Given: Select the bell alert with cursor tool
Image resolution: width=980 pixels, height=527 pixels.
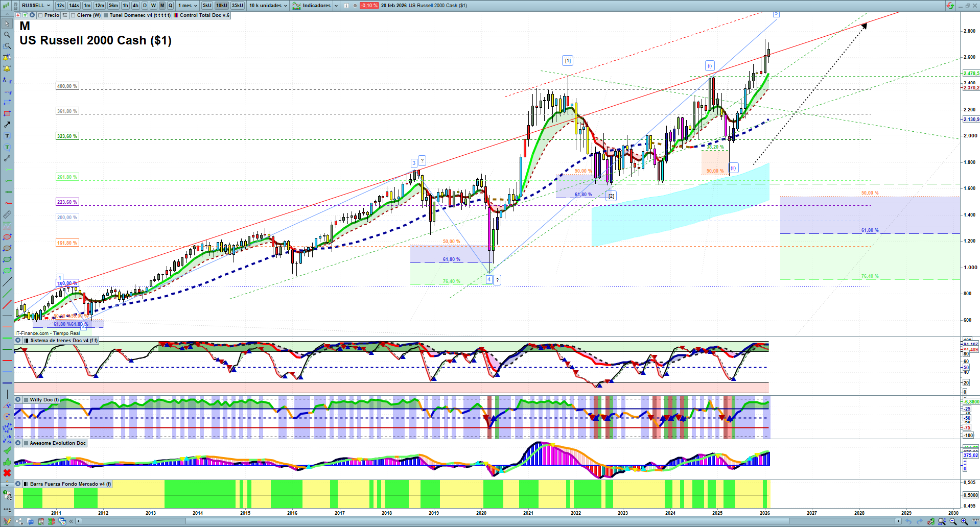Looking at the screenshot, I should coord(7,57).
